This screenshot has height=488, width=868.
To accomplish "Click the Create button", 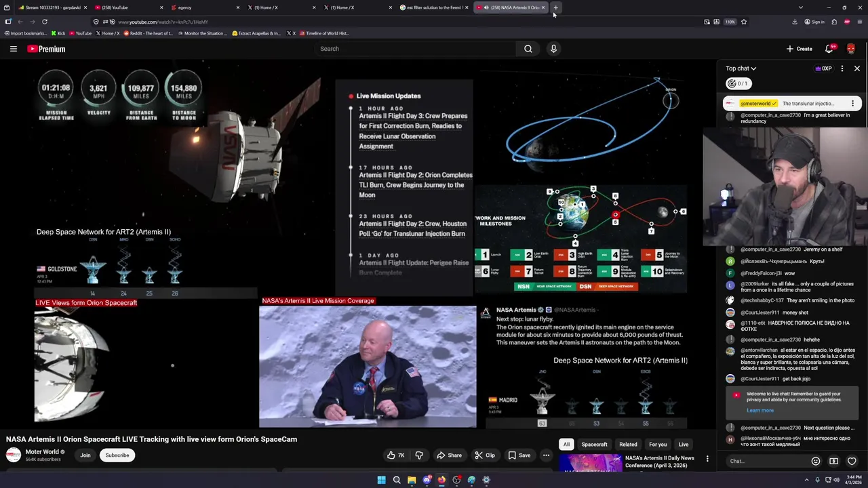I will click(x=800, y=49).
